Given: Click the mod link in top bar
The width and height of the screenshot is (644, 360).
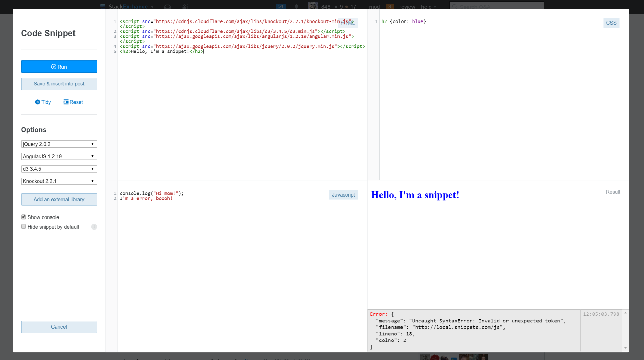Looking at the screenshot, I should (374, 7).
